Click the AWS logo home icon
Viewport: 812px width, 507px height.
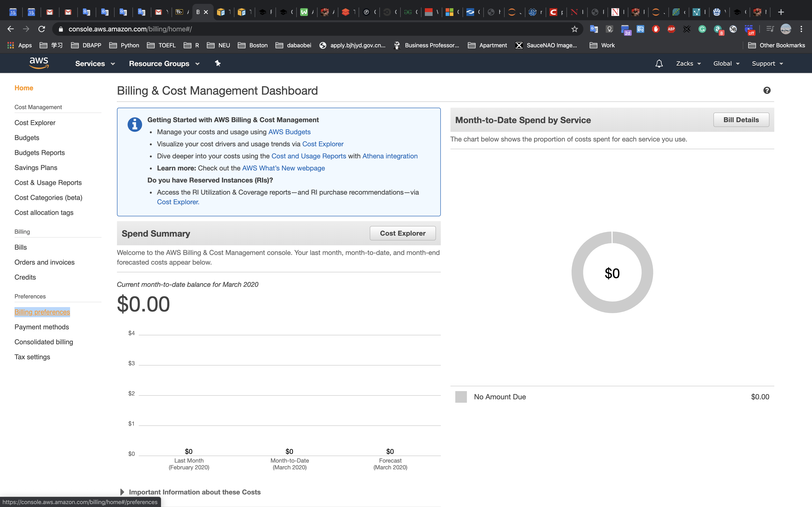(x=39, y=63)
